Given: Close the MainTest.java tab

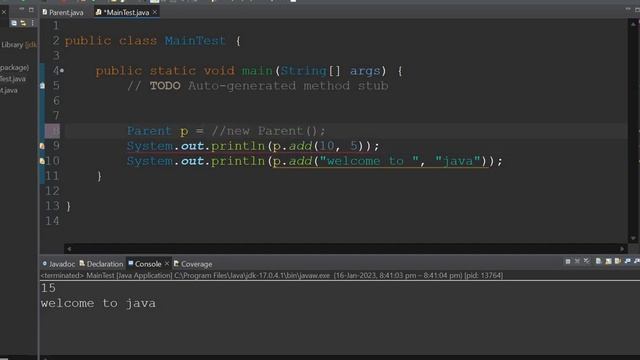Looking at the screenshot, I should (x=155, y=13).
